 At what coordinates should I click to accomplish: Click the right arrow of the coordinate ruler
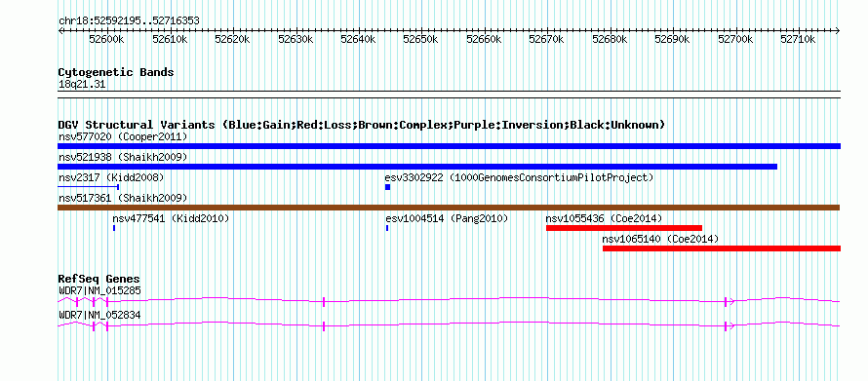click(838, 31)
